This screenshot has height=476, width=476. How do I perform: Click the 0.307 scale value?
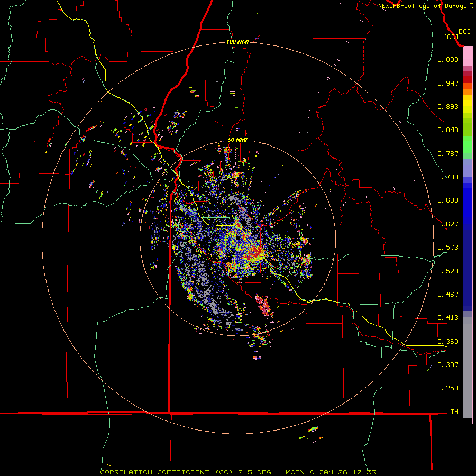pyautogui.click(x=448, y=364)
